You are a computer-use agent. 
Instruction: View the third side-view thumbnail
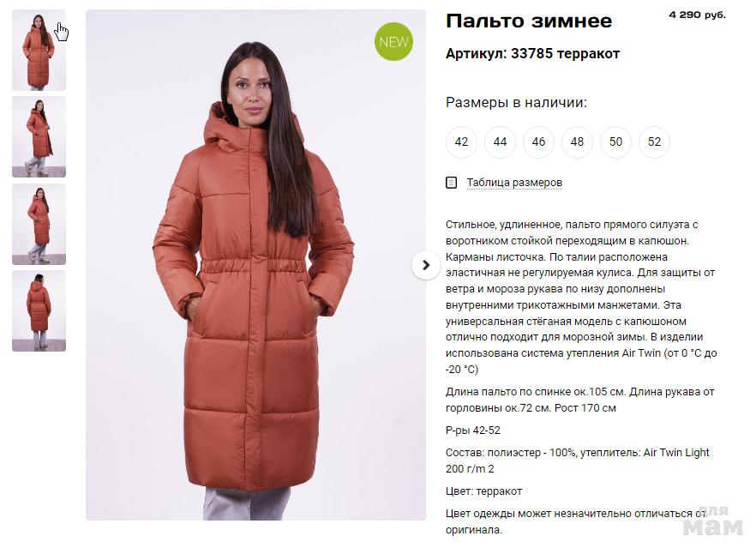(x=39, y=225)
